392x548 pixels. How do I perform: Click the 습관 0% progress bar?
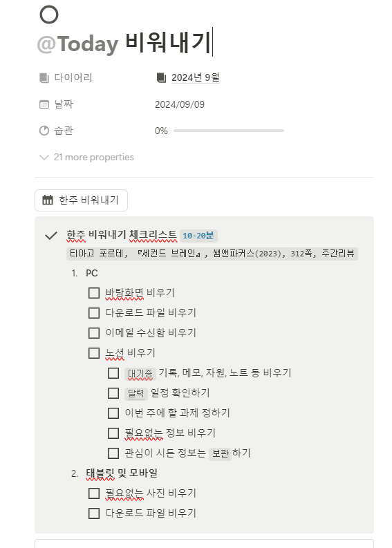(229, 131)
